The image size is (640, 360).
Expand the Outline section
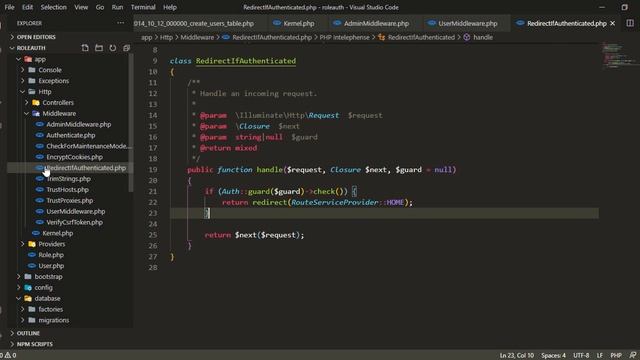[x=28, y=333]
